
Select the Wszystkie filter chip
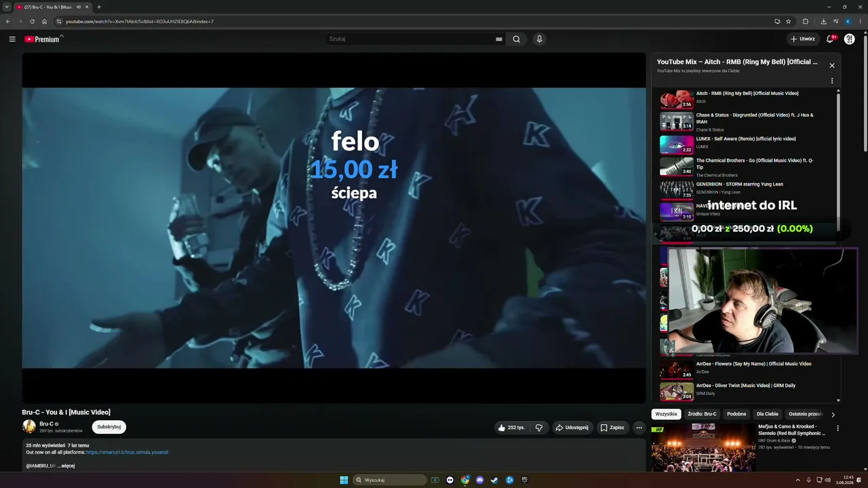(666, 414)
